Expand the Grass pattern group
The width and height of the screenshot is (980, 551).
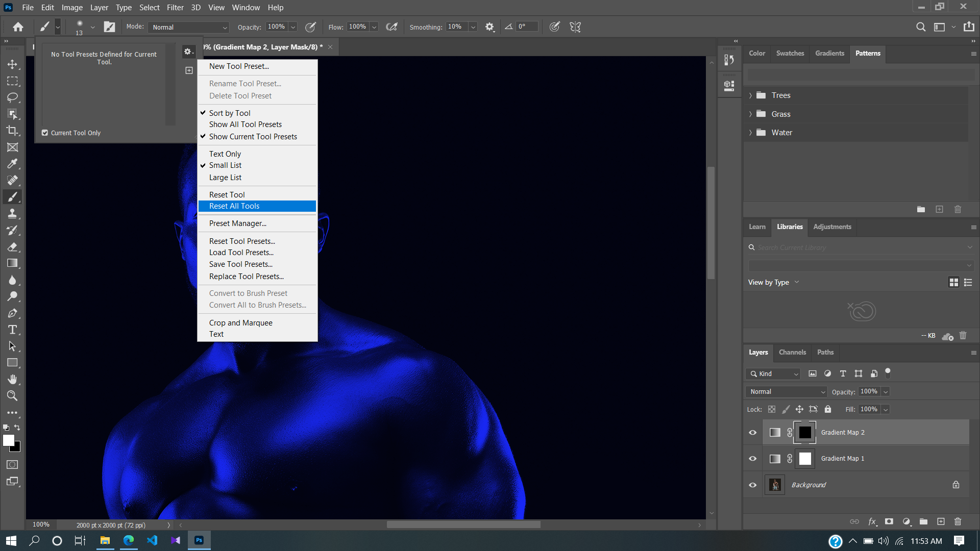[x=750, y=114]
